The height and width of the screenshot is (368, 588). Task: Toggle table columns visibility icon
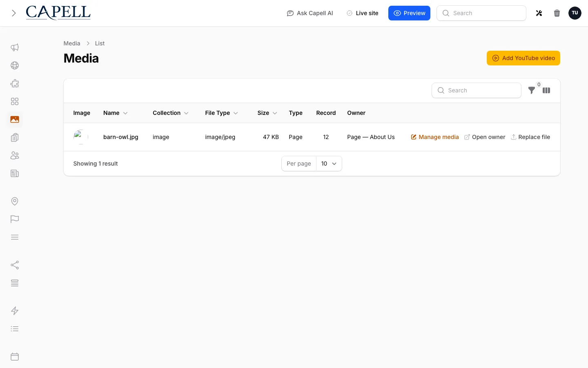pyautogui.click(x=546, y=90)
